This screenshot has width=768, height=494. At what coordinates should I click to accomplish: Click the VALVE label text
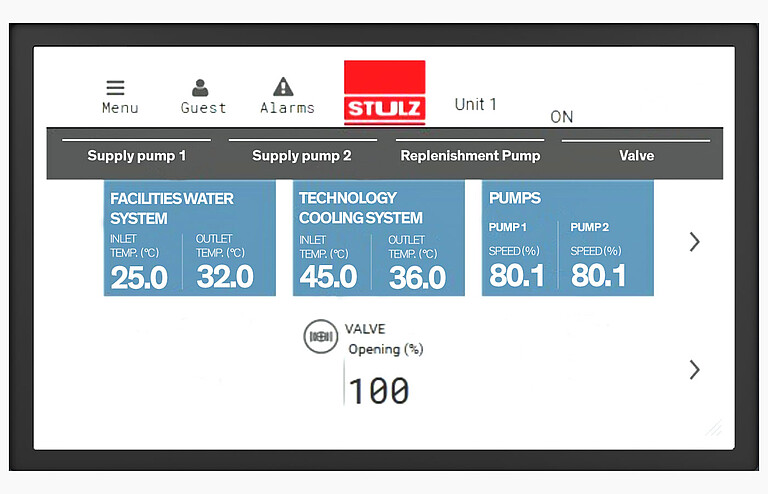(365, 329)
